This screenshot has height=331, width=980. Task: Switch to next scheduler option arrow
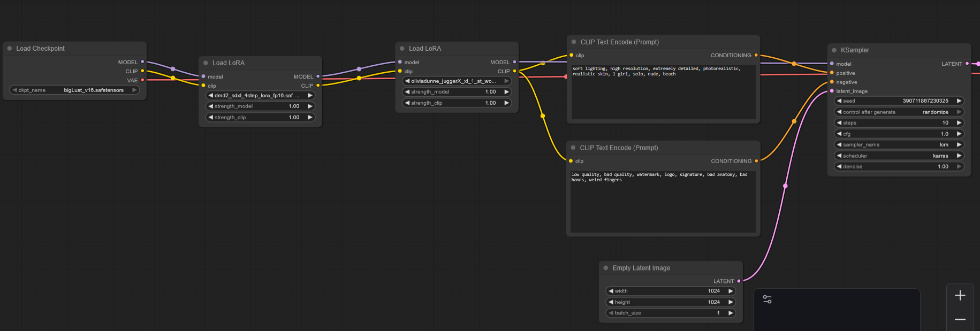click(959, 156)
